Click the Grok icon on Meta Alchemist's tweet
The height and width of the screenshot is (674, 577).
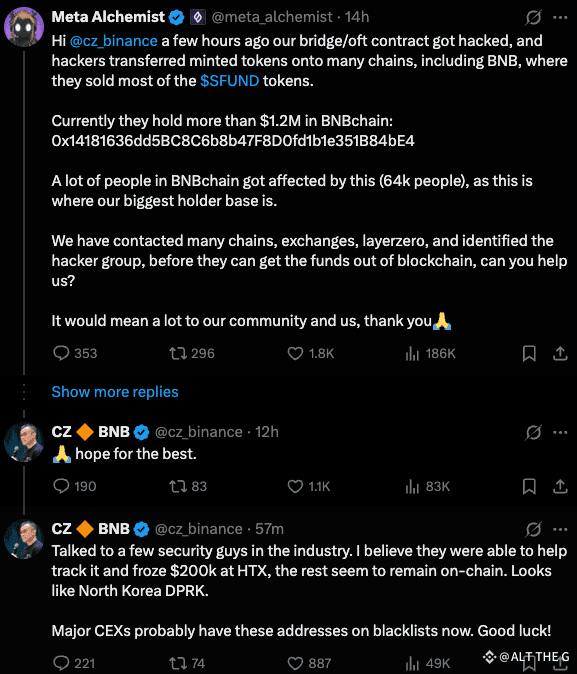[x=533, y=17]
